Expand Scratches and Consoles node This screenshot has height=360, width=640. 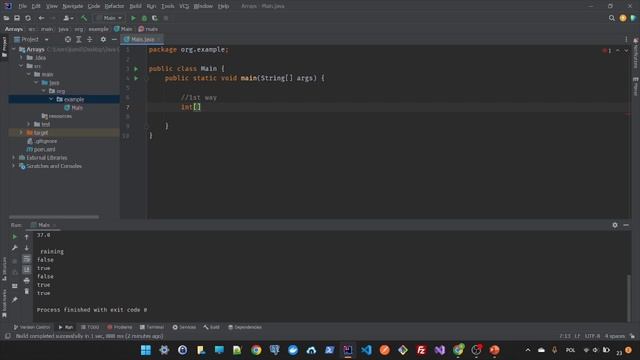[x=13, y=166]
